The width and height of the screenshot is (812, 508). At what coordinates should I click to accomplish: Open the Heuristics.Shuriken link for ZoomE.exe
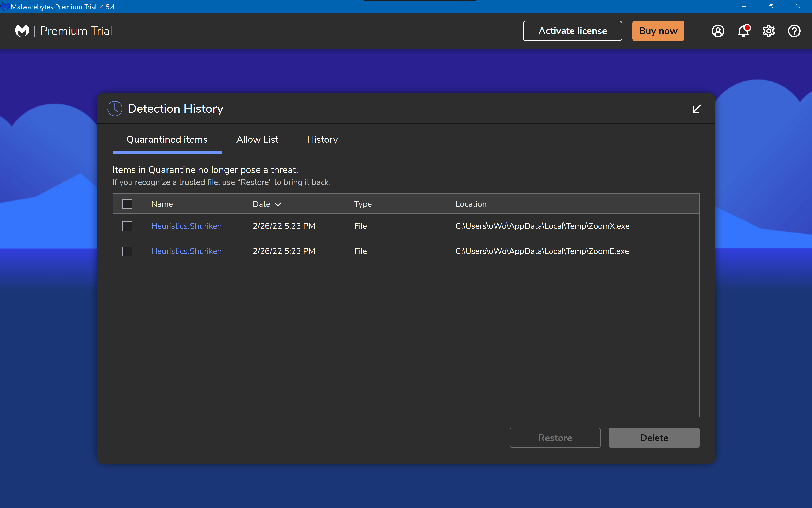pyautogui.click(x=186, y=251)
